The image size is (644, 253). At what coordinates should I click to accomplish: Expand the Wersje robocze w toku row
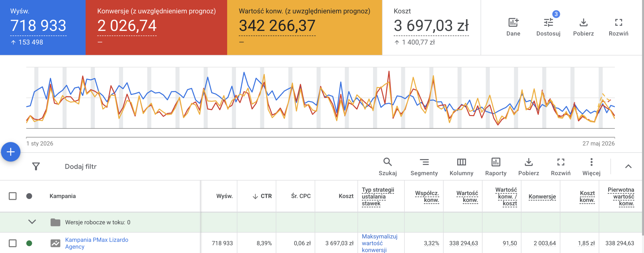click(x=32, y=222)
